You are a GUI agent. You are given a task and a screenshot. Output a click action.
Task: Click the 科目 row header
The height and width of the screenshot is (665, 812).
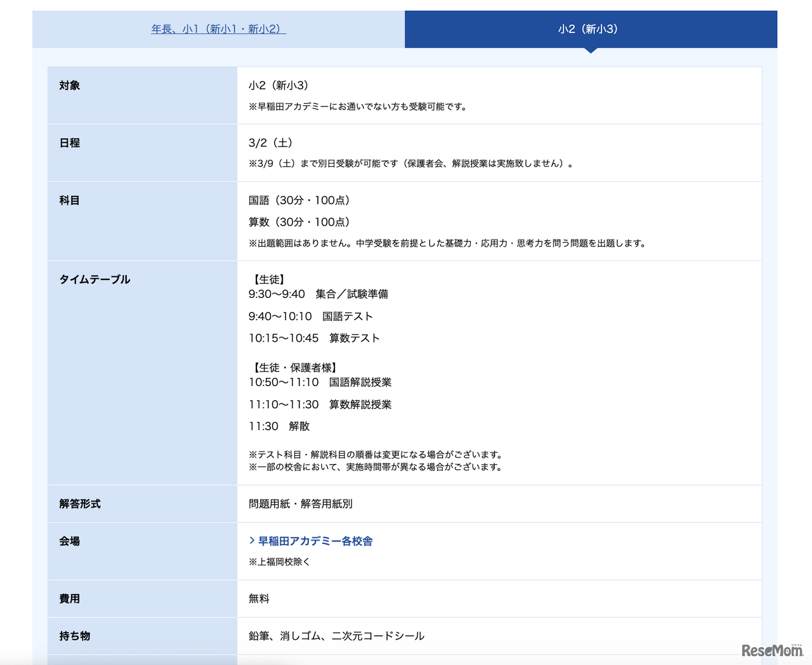70,200
